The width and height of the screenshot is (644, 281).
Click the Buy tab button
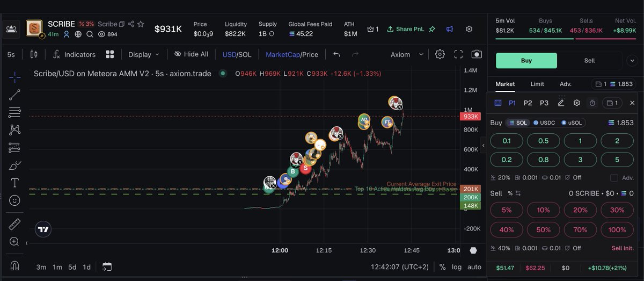(526, 60)
